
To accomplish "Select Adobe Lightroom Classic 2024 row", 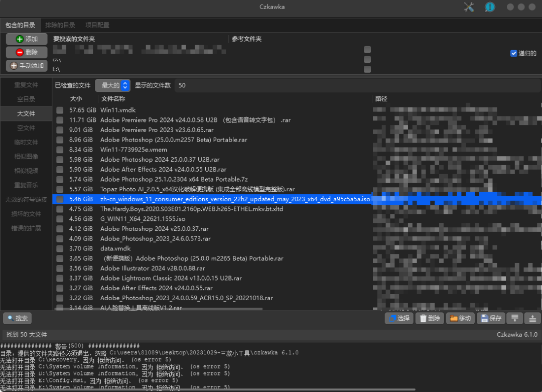I will tap(297, 278).
